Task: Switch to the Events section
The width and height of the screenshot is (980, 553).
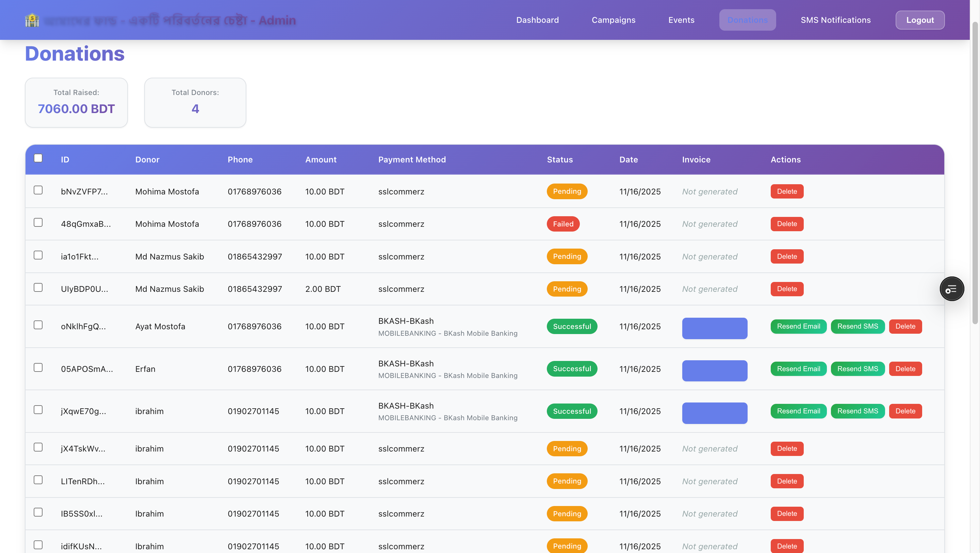Action: (681, 20)
